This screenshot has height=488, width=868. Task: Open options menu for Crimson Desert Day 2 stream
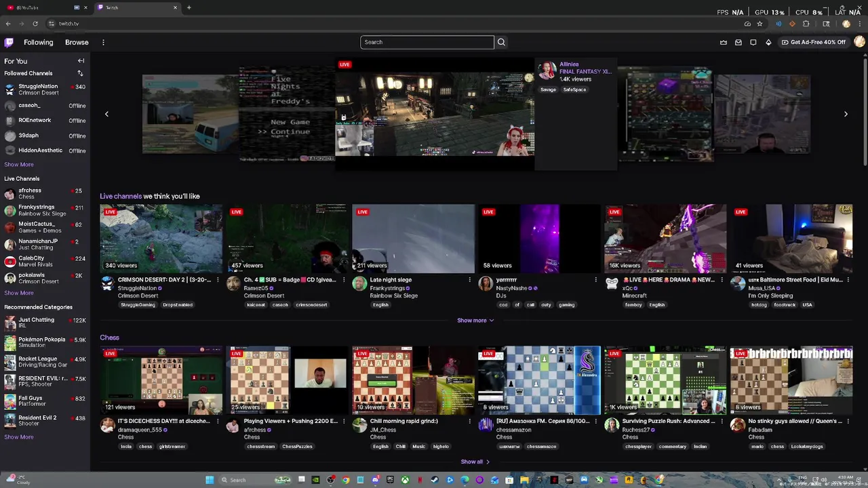click(x=218, y=280)
